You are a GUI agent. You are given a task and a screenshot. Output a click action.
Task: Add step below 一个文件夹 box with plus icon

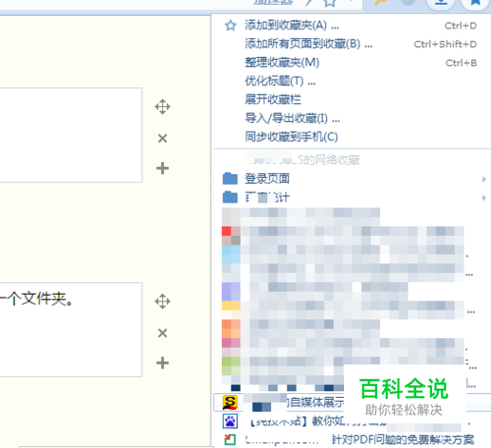click(163, 363)
